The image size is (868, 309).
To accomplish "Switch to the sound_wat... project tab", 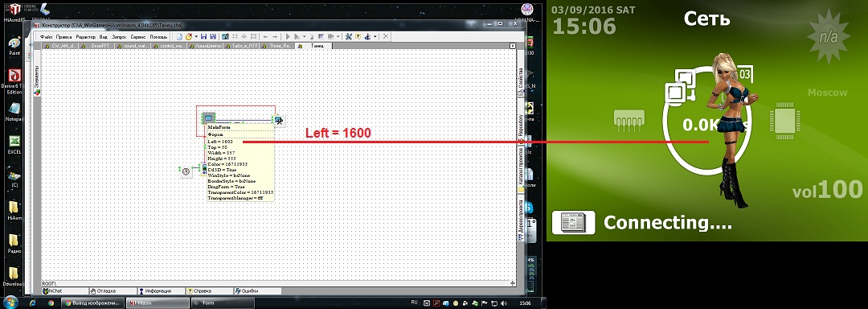I will [x=133, y=46].
